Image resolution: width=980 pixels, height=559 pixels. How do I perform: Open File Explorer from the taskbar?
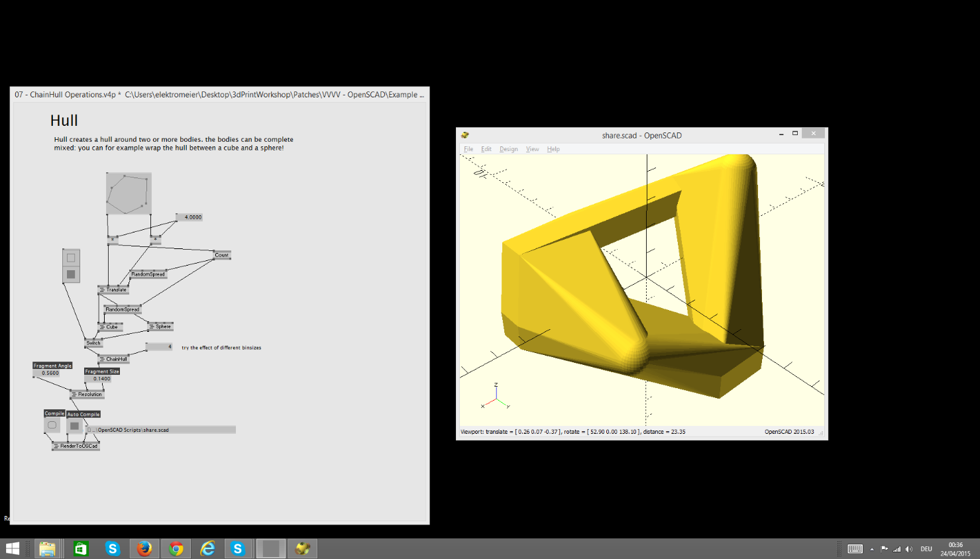pos(47,548)
